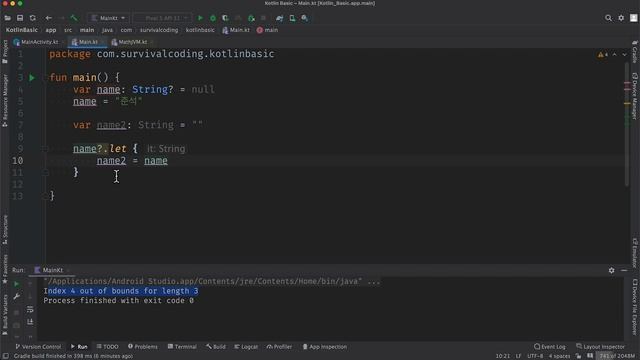Navigate back with the left arrow
This screenshot has height=360, width=640.
click(49, 18)
